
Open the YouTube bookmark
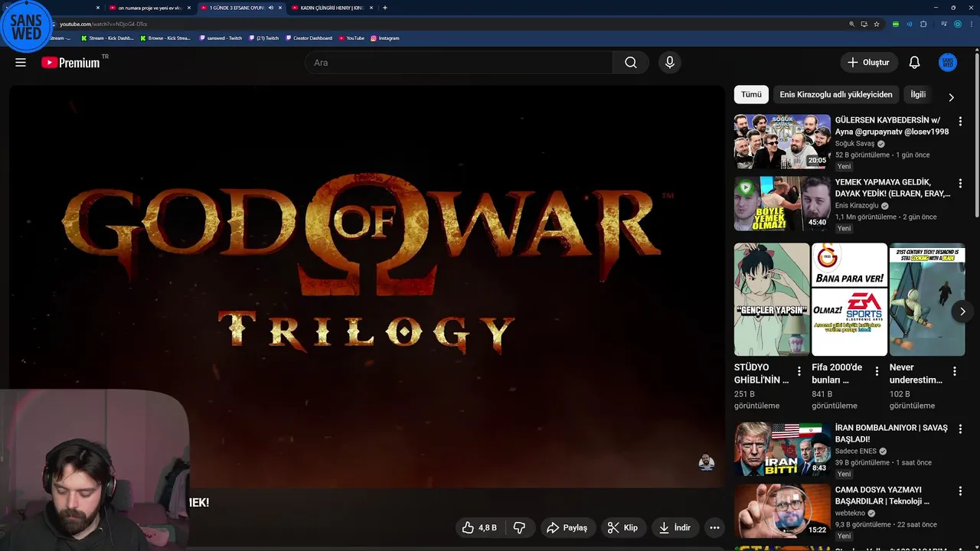(352, 37)
